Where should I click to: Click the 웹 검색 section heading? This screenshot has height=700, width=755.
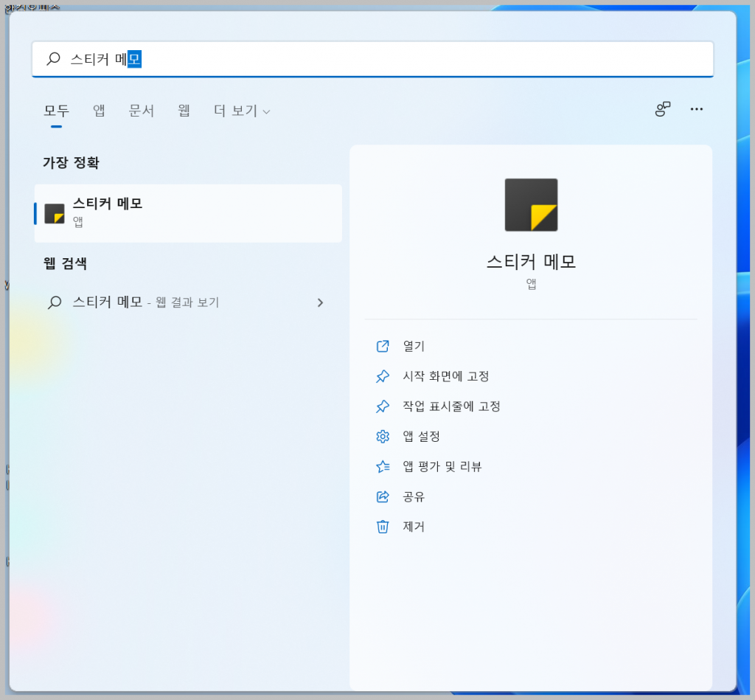(x=65, y=263)
